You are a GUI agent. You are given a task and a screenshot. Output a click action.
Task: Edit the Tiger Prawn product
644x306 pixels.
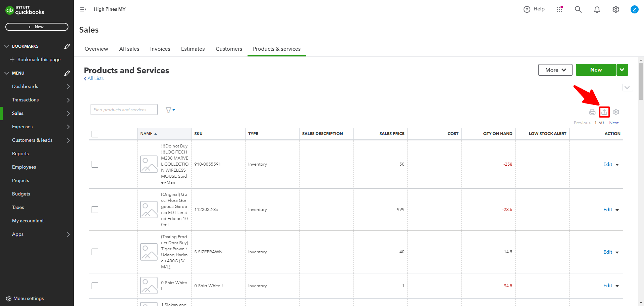pos(608,252)
